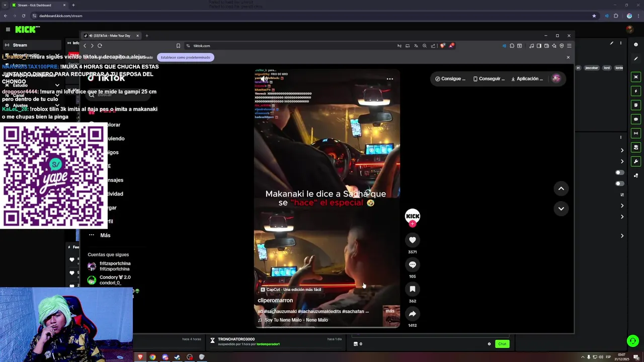Open cliperomarron creator profile
This screenshot has height=362, width=644.
275,301
